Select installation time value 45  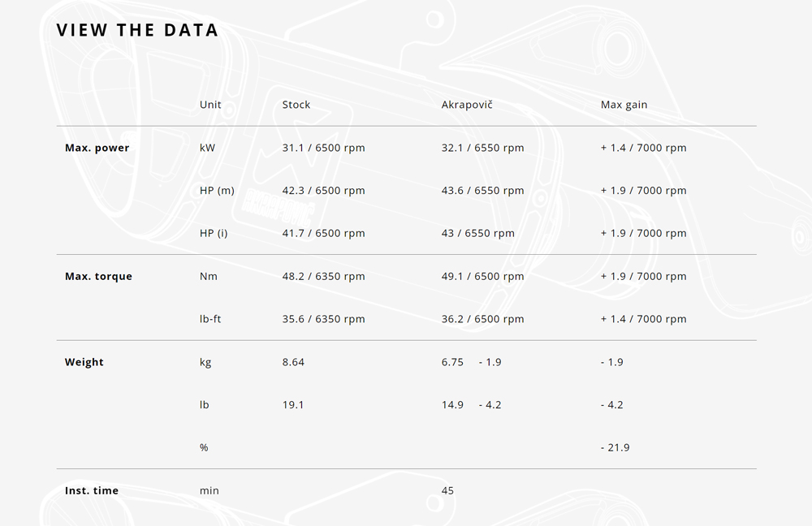point(447,491)
